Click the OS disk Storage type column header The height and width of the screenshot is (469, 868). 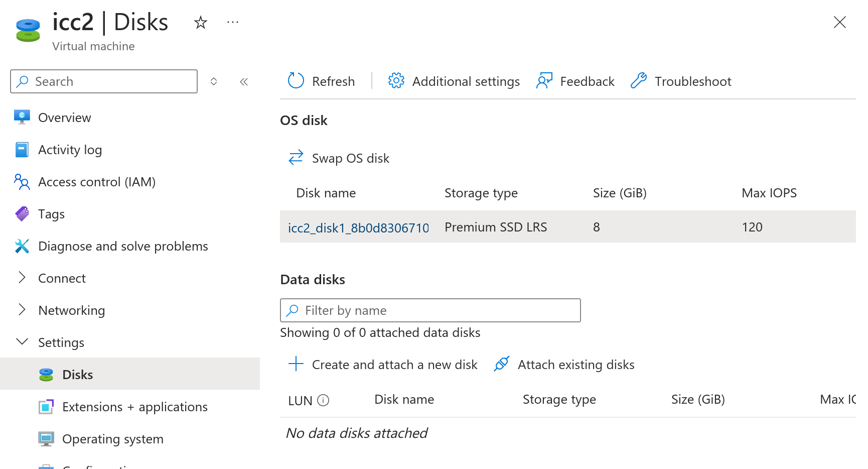click(481, 193)
